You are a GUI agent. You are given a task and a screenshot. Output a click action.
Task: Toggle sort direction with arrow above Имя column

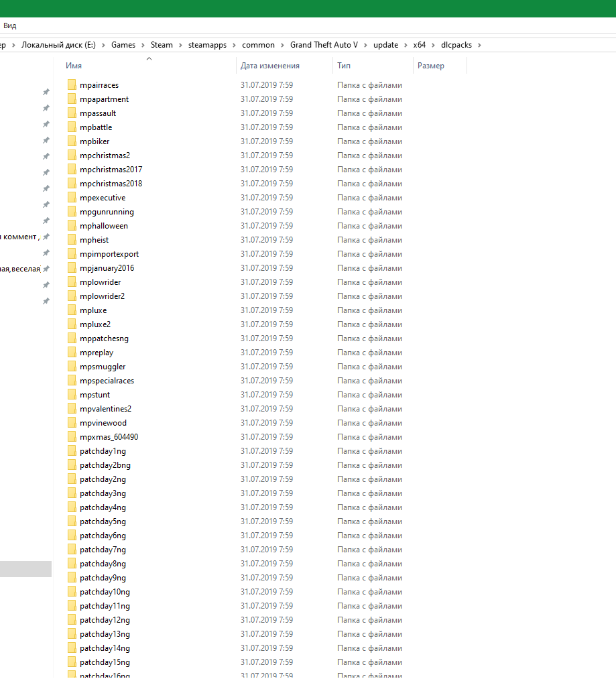(149, 58)
